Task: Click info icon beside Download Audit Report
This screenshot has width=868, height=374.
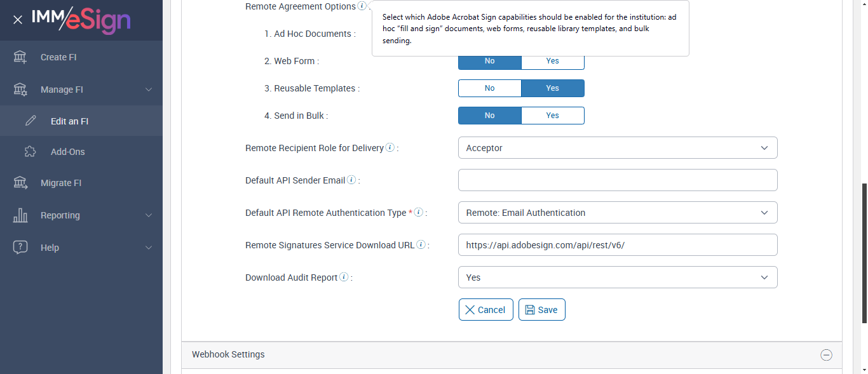Action: (x=344, y=277)
